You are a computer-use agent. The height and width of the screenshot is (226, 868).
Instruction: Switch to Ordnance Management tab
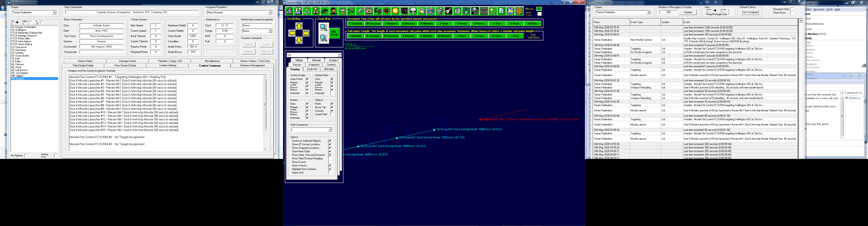click(252, 66)
